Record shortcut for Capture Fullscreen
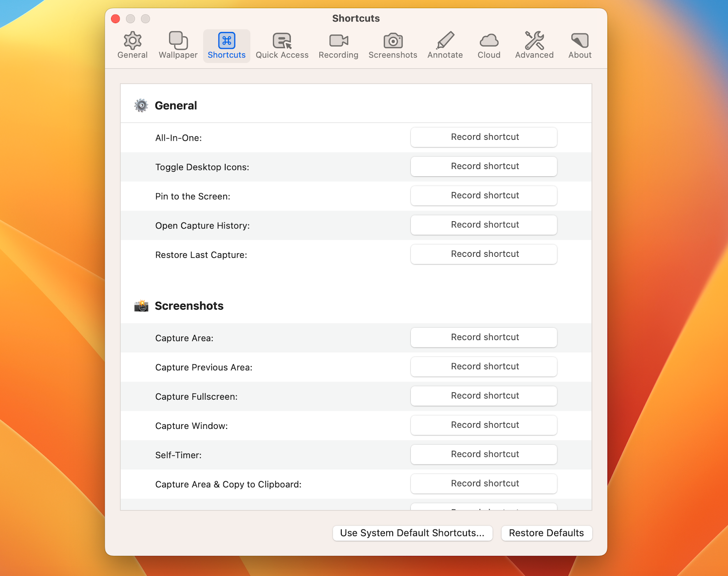This screenshot has height=576, width=728. [484, 396]
